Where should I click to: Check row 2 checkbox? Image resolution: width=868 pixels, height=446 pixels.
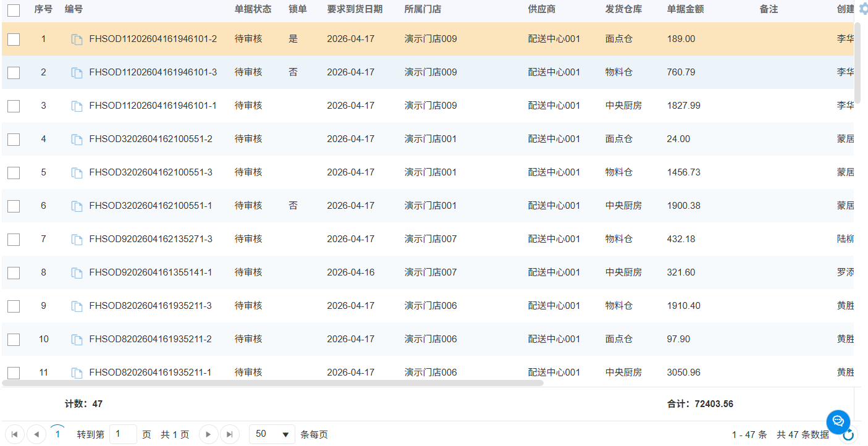coord(14,73)
